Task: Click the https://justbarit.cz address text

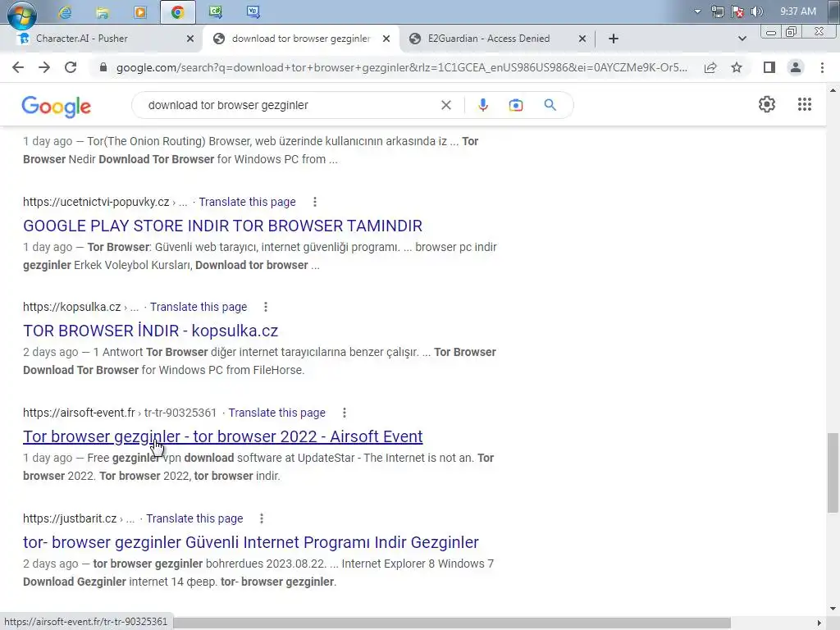Action: coord(70,518)
